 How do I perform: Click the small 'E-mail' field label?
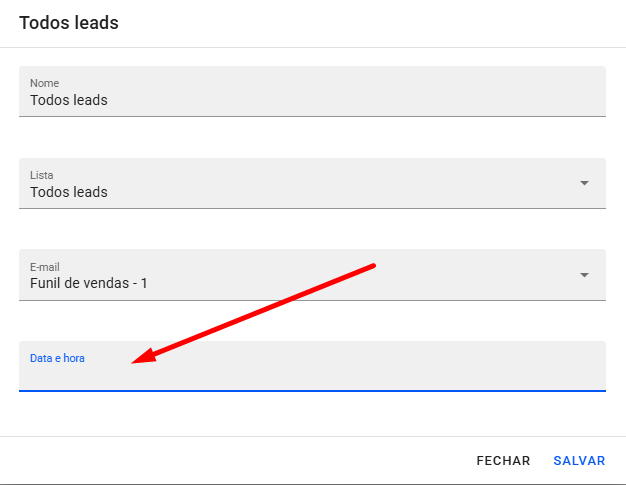(45, 267)
